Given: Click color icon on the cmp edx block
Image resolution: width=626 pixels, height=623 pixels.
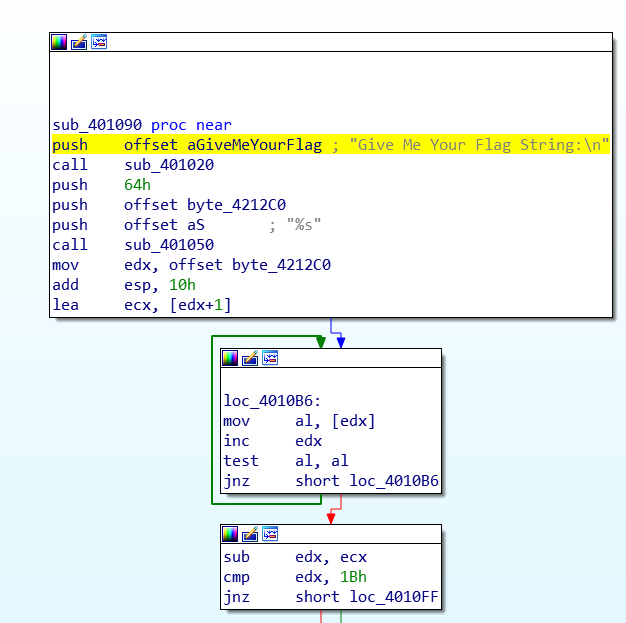Looking at the screenshot, I should point(230,534).
